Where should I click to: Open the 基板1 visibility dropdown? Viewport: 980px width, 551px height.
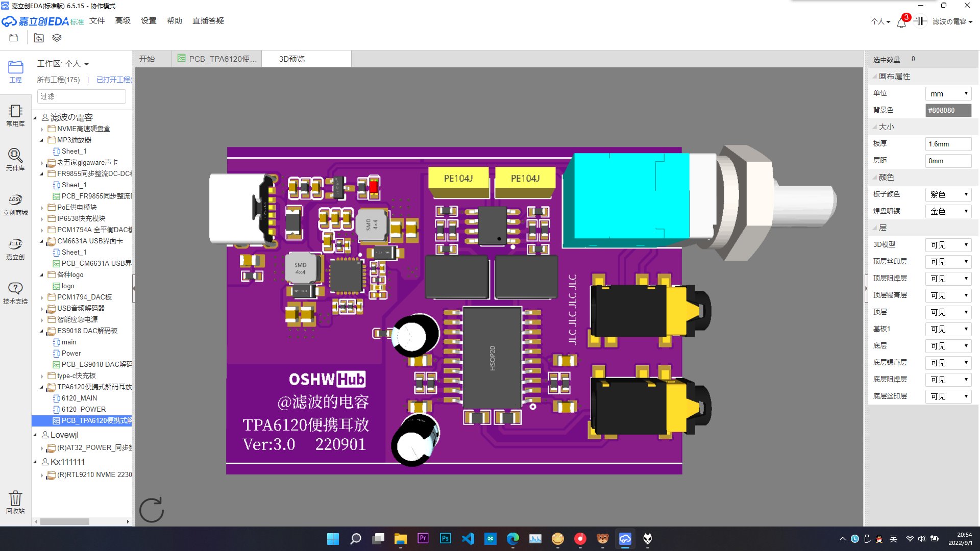[948, 329]
